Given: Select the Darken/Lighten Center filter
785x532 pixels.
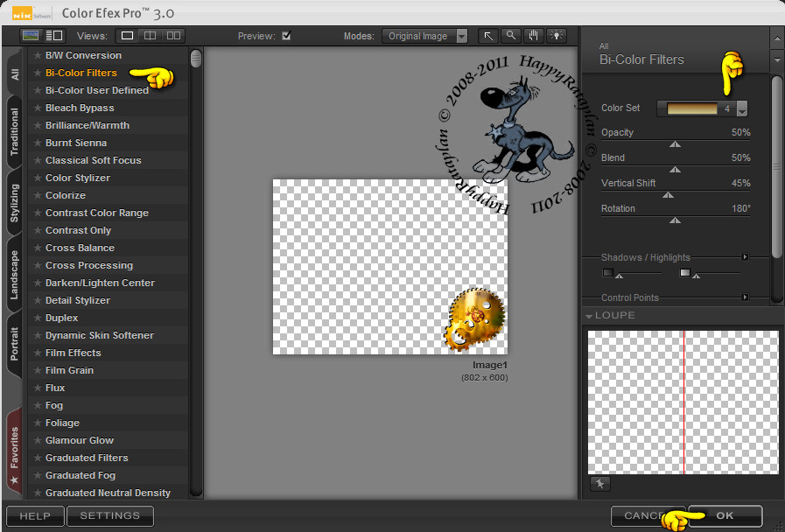Looking at the screenshot, I should pos(100,283).
